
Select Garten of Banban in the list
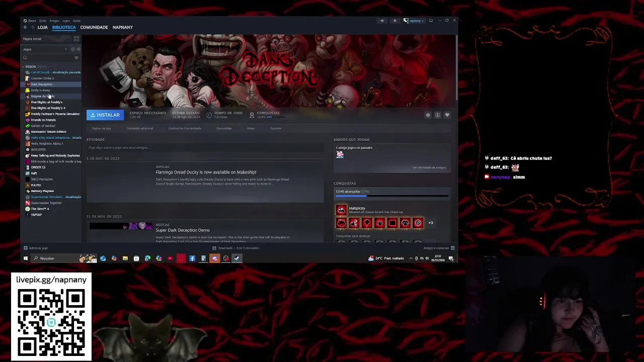tap(43, 126)
